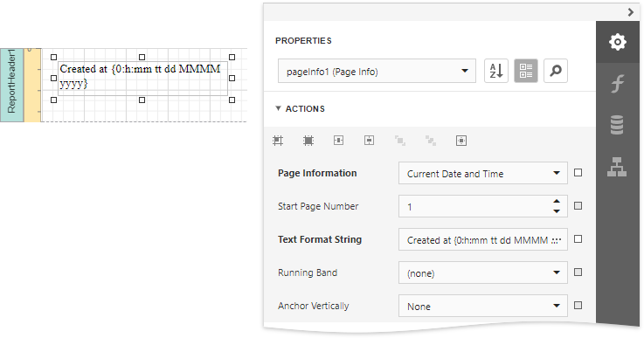Open the Report Explorer hierarchy tab
The image size is (644, 338).
(617, 167)
